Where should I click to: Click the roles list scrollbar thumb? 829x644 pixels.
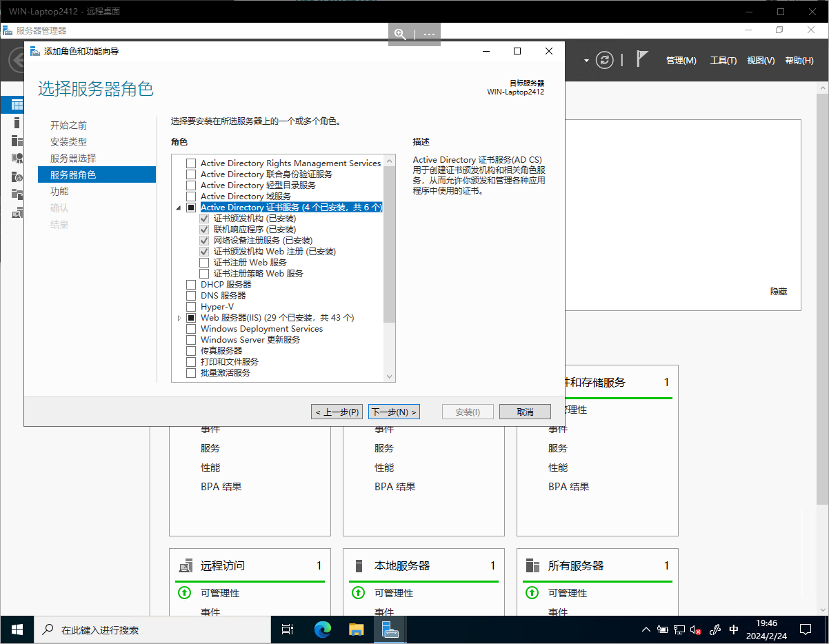click(x=390, y=245)
